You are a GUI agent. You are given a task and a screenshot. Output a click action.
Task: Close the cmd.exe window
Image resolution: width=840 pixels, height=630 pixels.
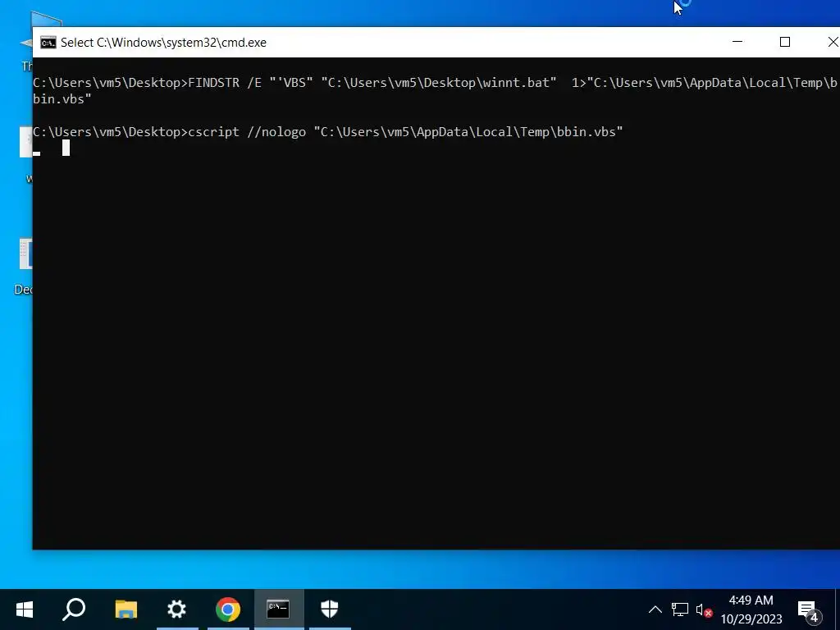(833, 42)
